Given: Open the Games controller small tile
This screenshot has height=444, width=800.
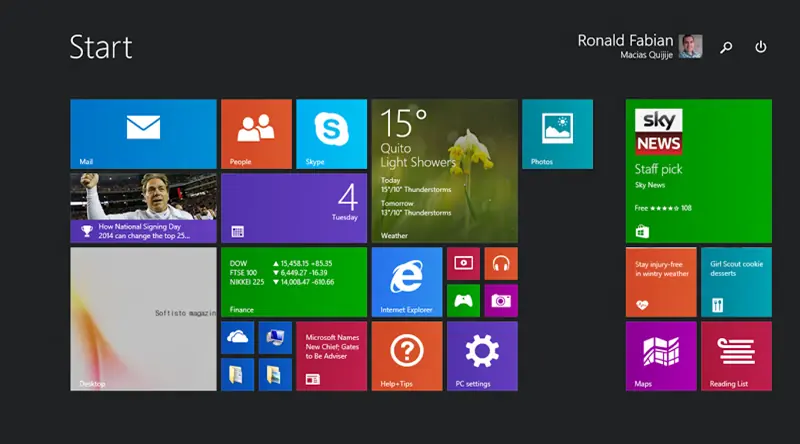Looking at the screenshot, I should point(463,301).
